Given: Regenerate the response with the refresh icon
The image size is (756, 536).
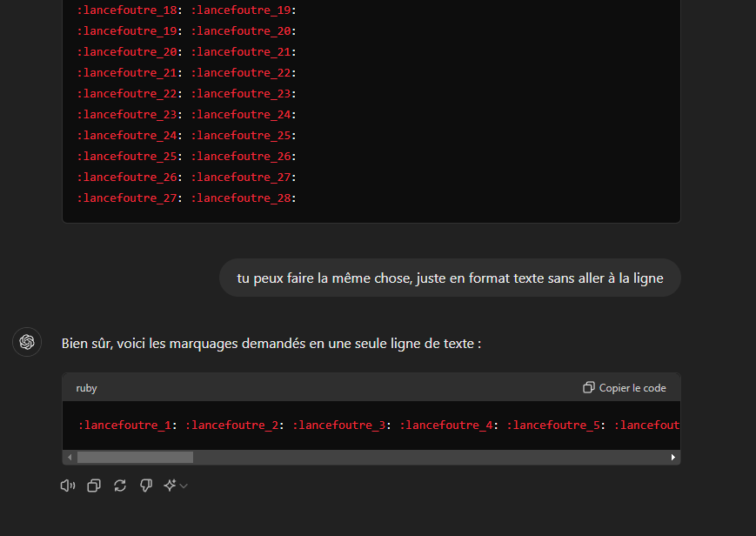Looking at the screenshot, I should pyautogui.click(x=120, y=486).
